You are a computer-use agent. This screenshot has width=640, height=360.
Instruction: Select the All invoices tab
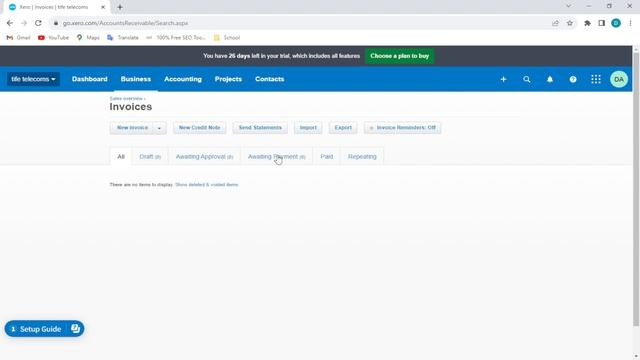pyautogui.click(x=121, y=156)
